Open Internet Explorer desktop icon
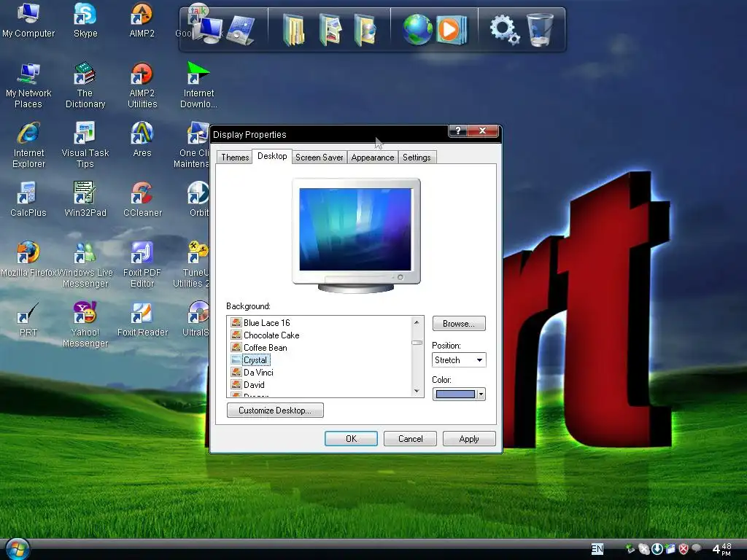 point(28,145)
